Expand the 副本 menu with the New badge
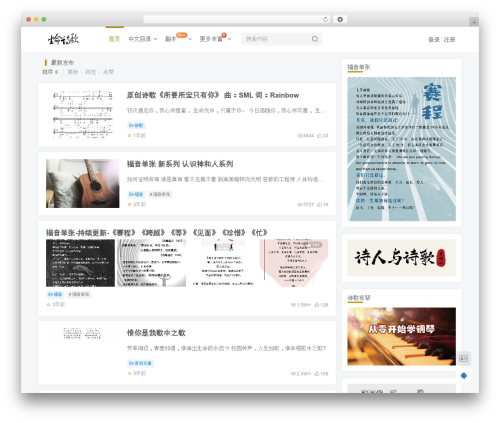 coord(178,39)
